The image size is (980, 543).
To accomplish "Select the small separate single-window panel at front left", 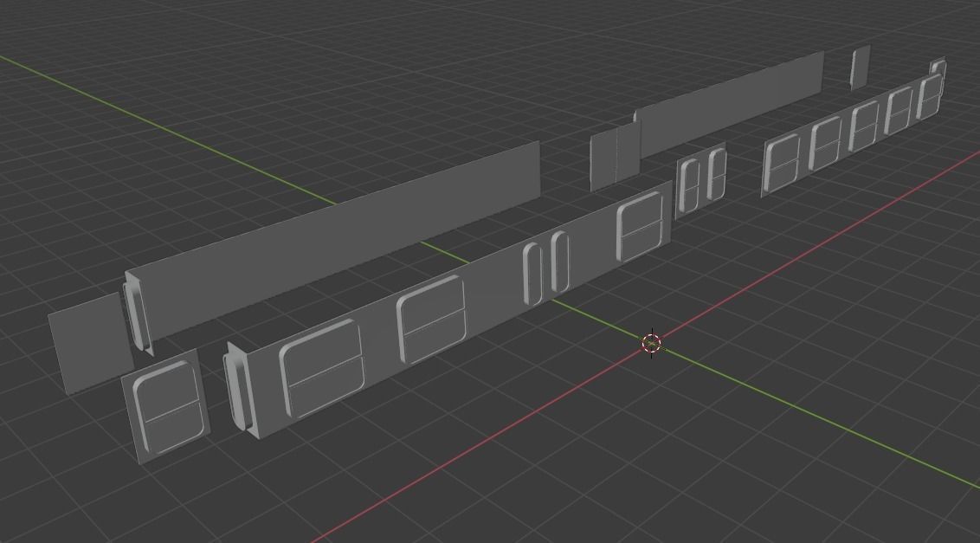I will (165, 407).
